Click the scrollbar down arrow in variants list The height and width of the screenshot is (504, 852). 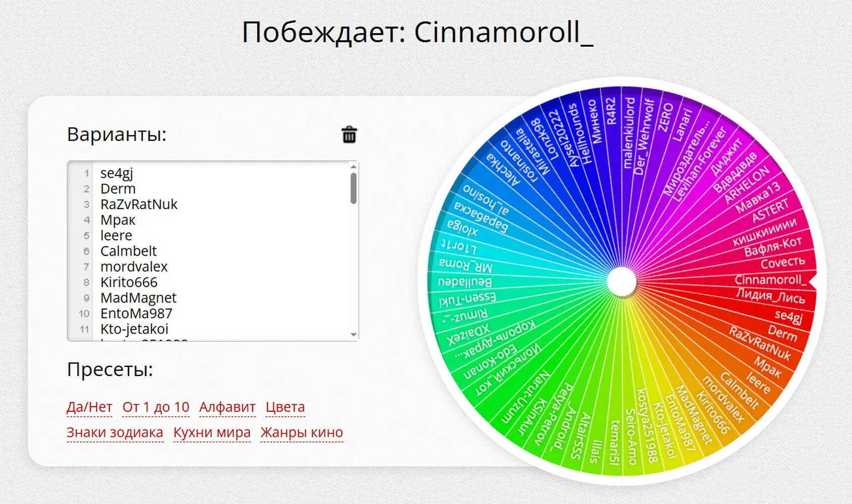[x=353, y=335]
